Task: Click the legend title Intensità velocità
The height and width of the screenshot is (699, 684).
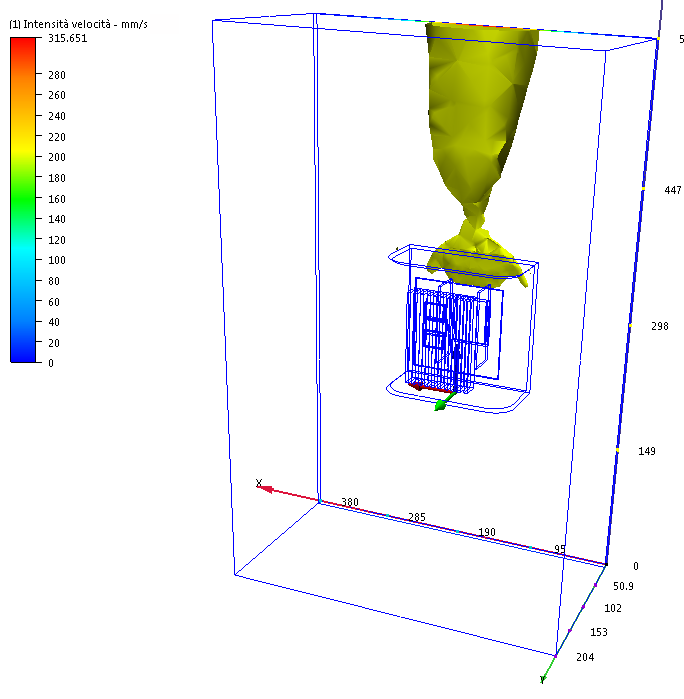Action: (66, 24)
